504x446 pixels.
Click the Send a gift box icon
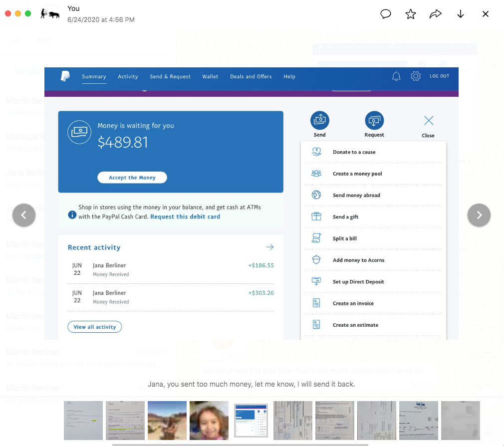[316, 216]
